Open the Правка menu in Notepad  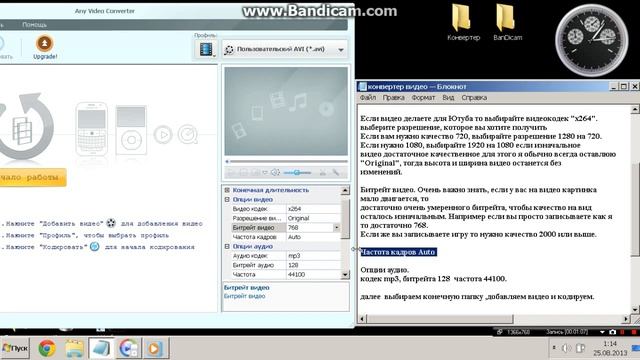(393, 98)
